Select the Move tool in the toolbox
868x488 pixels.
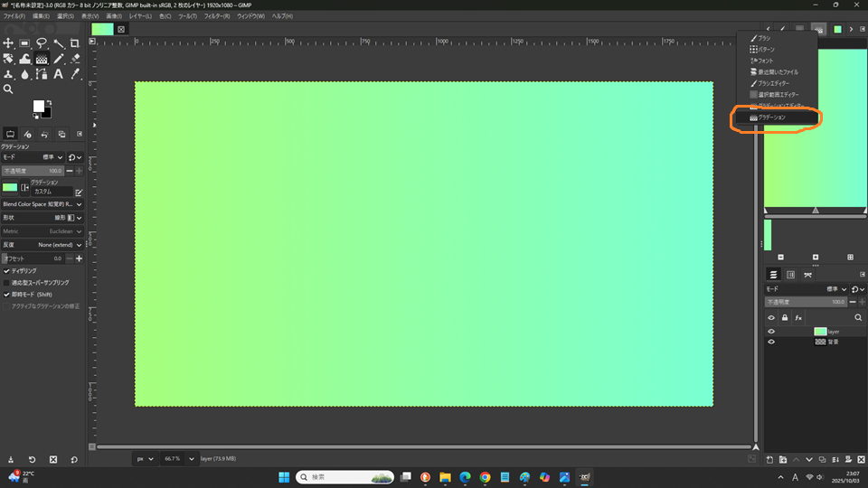coord(9,43)
